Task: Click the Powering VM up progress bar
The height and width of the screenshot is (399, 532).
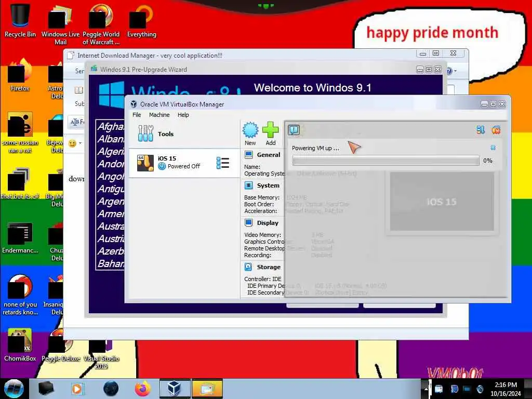Action: click(x=386, y=161)
